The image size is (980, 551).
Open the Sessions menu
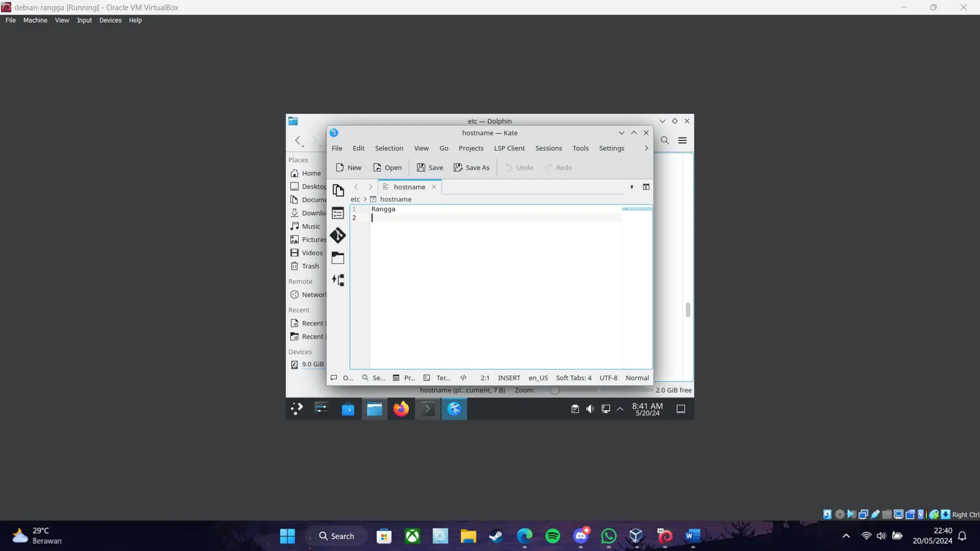548,148
